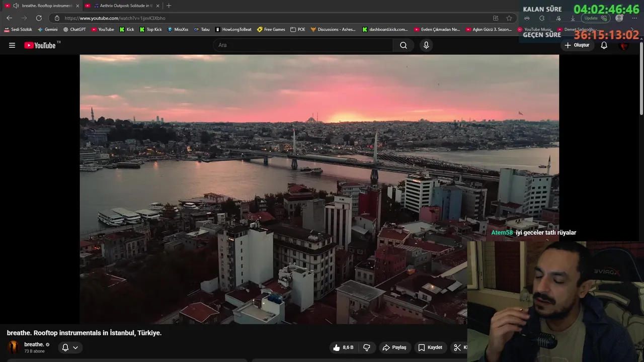The width and height of the screenshot is (644, 362).
Task: View site info lock icon
Action: 57,18
